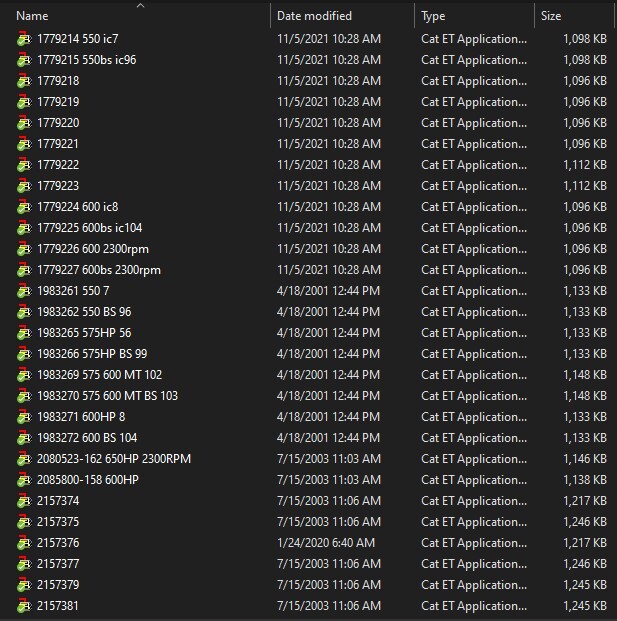Click size cell of file 1779223
617x621 pixels.
coord(585,186)
